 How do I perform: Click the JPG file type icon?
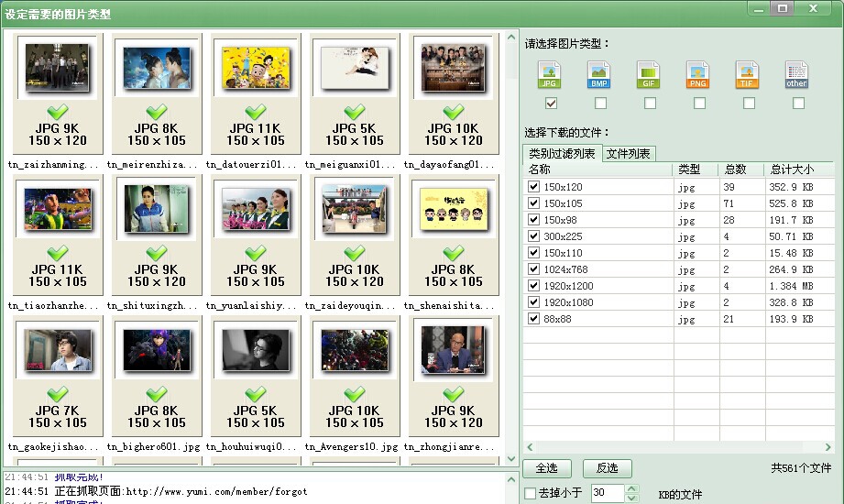pyautogui.click(x=550, y=75)
